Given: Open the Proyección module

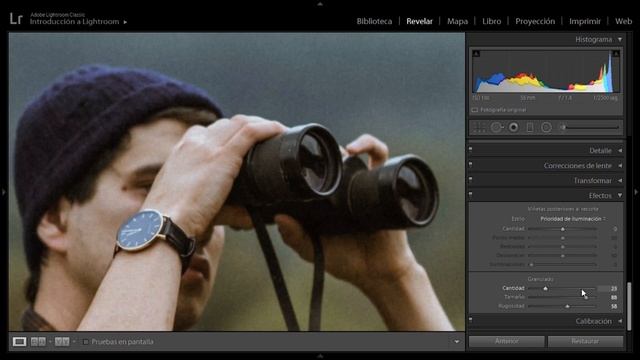Looking at the screenshot, I should click(x=535, y=21).
